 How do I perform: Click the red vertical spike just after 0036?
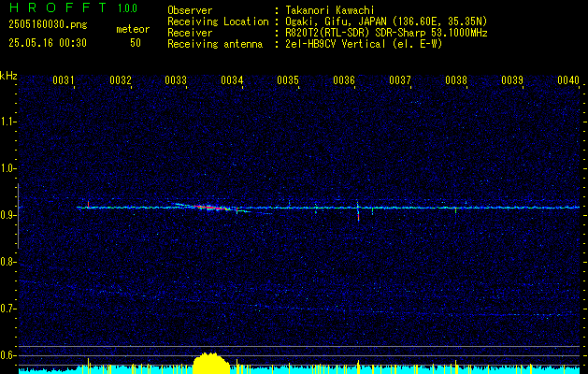pyautogui.click(x=358, y=217)
